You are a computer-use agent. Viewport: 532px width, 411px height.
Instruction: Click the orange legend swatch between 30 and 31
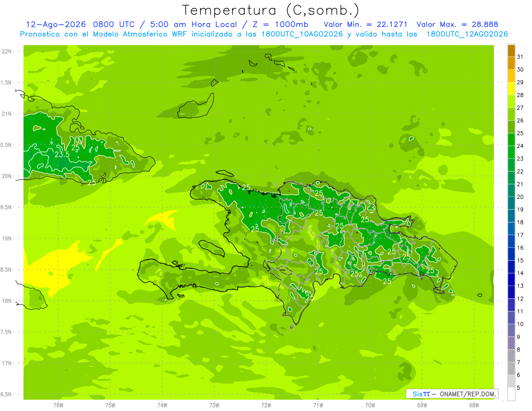[511, 63]
